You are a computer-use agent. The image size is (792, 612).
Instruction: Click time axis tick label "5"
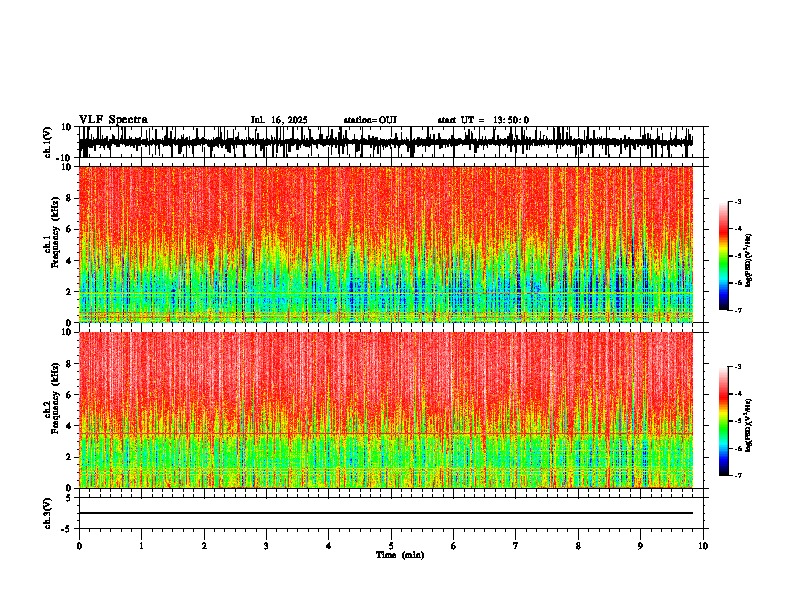(391, 546)
